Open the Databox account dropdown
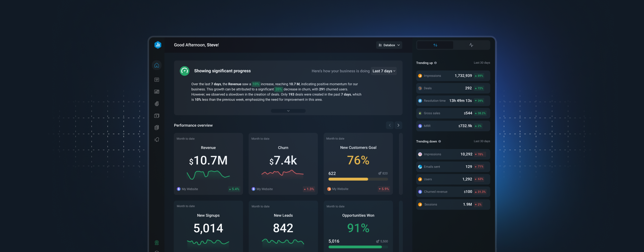The height and width of the screenshot is (252, 644). [x=389, y=45]
